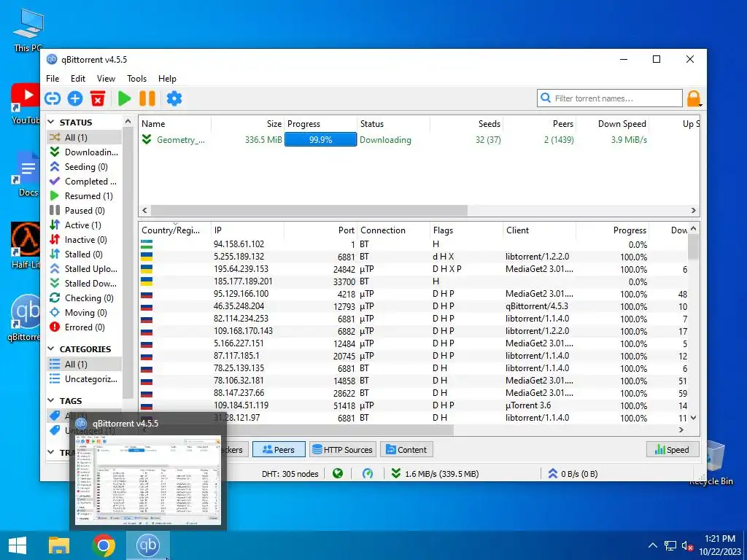Select the Errored (0) filter
Image resolution: width=747 pixels, height=560 pixels.
[84, 327]
